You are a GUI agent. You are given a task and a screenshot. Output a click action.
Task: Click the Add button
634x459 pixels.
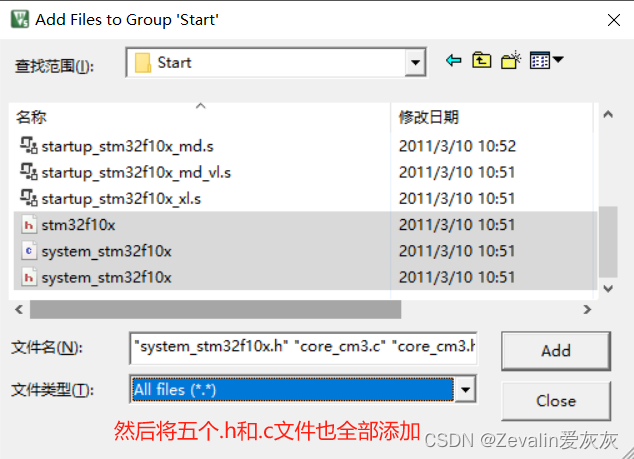pyautogui.click(x=556, y=351)
